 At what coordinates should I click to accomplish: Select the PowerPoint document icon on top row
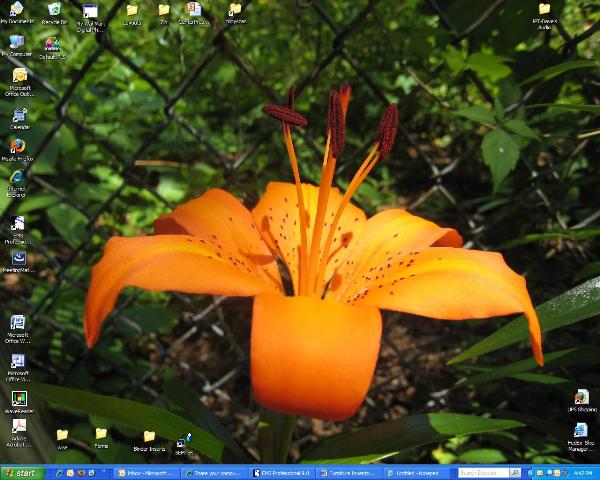[x=194, y=14]
